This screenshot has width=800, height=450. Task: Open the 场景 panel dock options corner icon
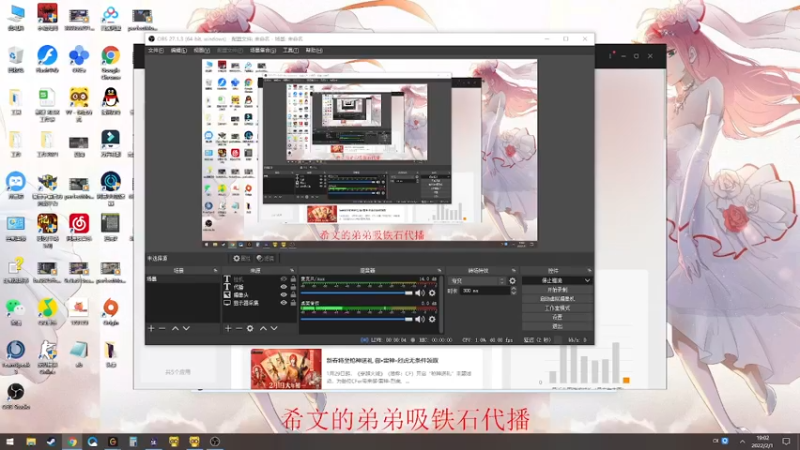(x=215, y=270)
